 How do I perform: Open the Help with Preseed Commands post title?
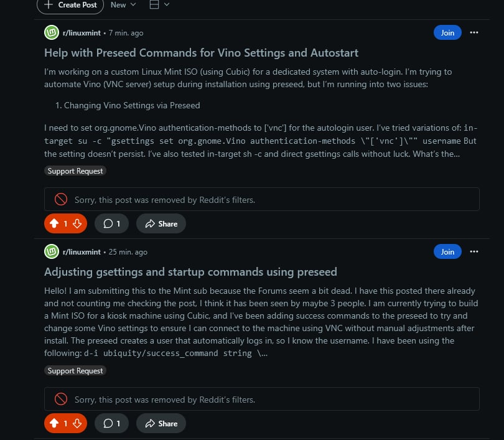coord(201,53)
